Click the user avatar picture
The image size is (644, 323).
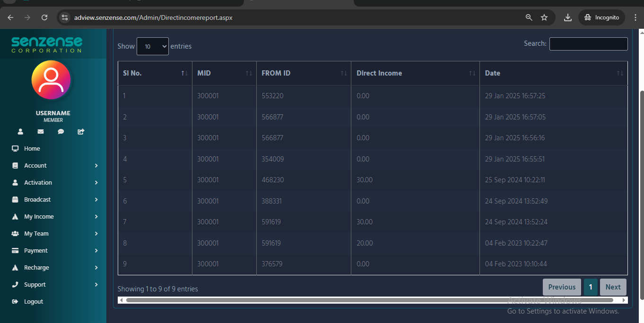51,80
